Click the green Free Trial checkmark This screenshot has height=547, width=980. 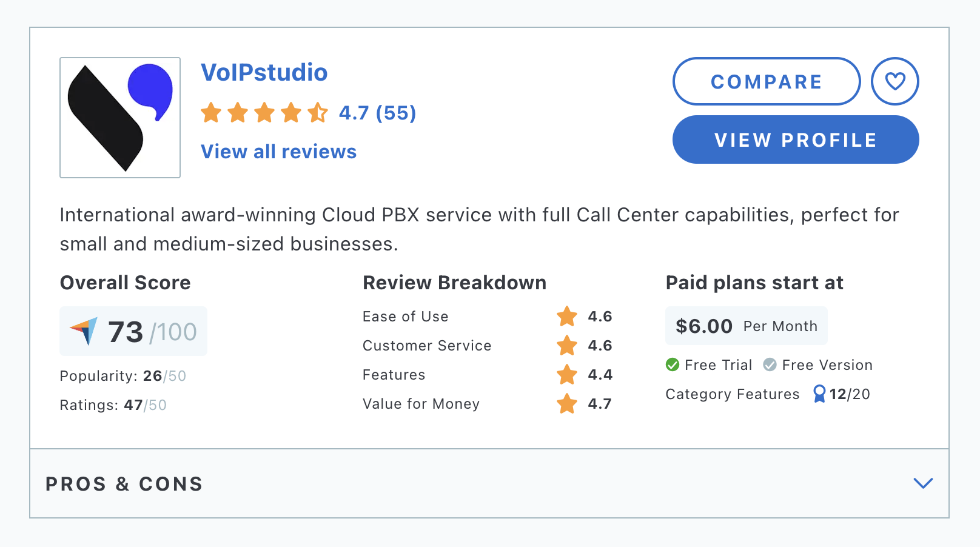(673, 364)
